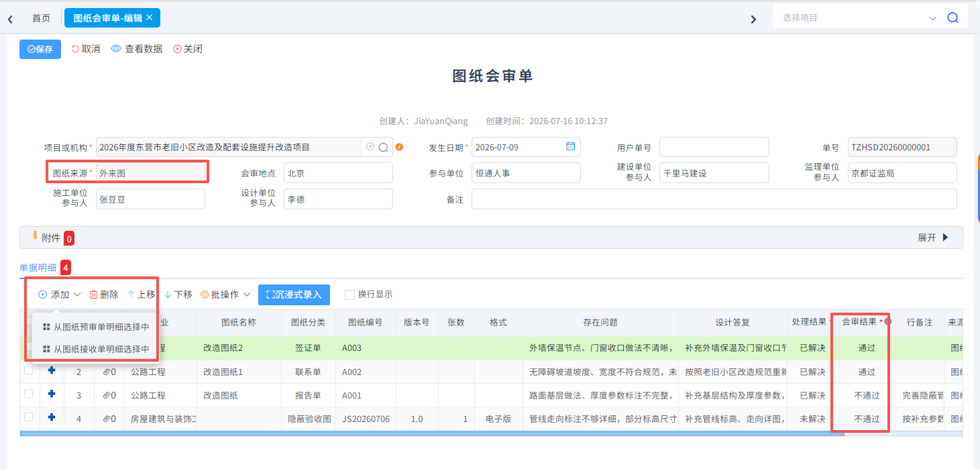
Task: Click the 下移 move down button
Action: tap(178, 295)
